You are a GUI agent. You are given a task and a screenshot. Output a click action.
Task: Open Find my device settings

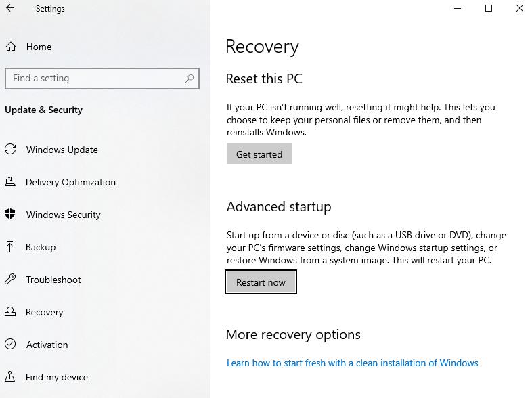pyautogui.click(x=57, y=377)
